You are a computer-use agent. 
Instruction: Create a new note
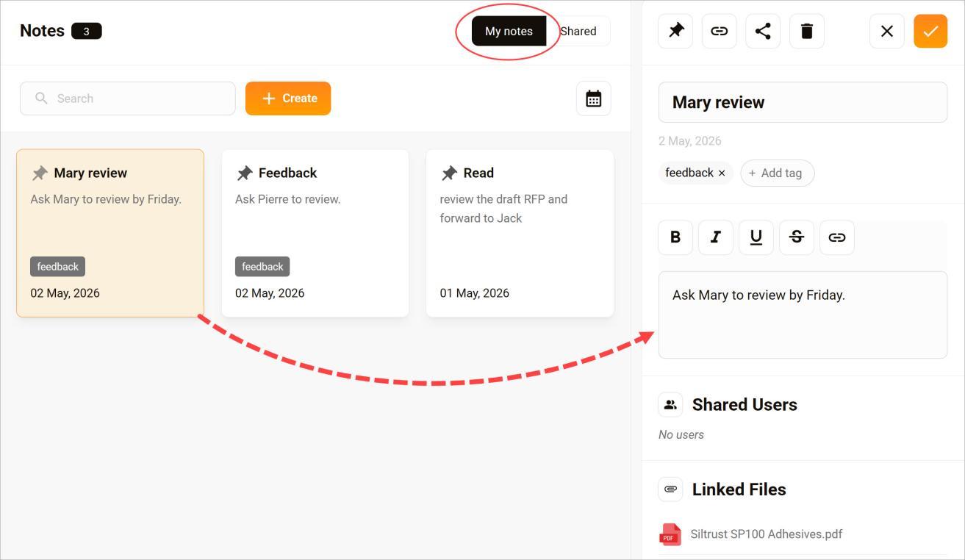(288, 98)
